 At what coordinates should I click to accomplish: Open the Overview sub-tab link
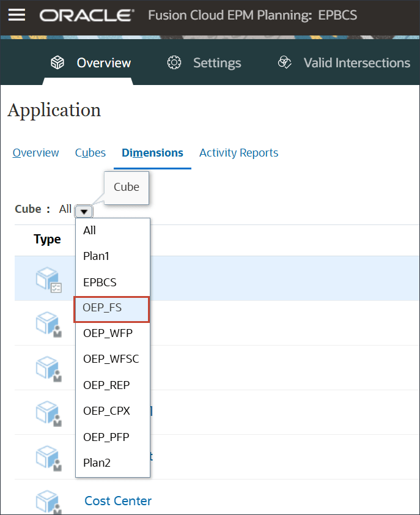pos(36,153)
